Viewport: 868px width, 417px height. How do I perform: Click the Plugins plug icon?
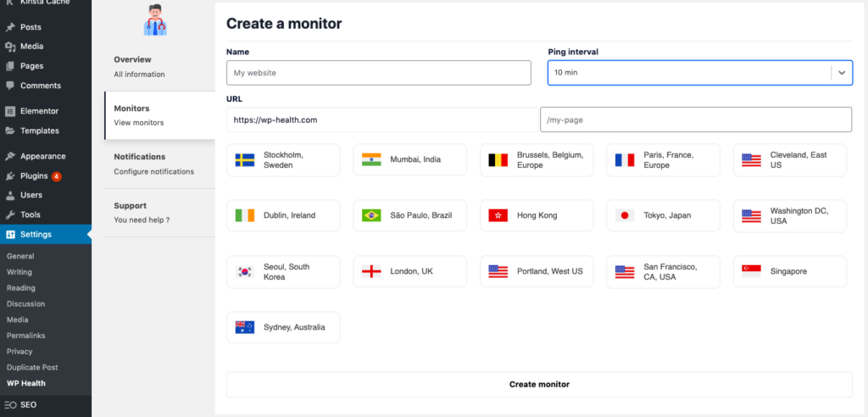click(10, 176)
